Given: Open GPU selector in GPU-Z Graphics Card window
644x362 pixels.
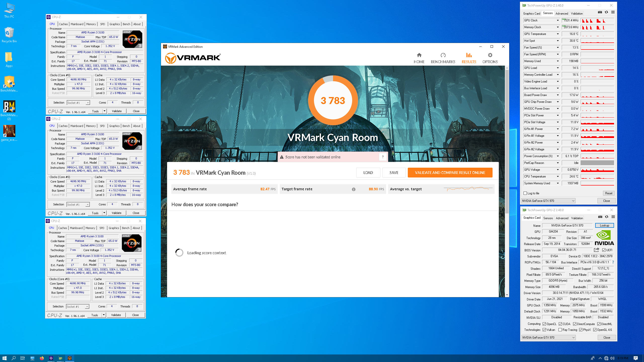Looking at the screenshot, I should (549, 338).
